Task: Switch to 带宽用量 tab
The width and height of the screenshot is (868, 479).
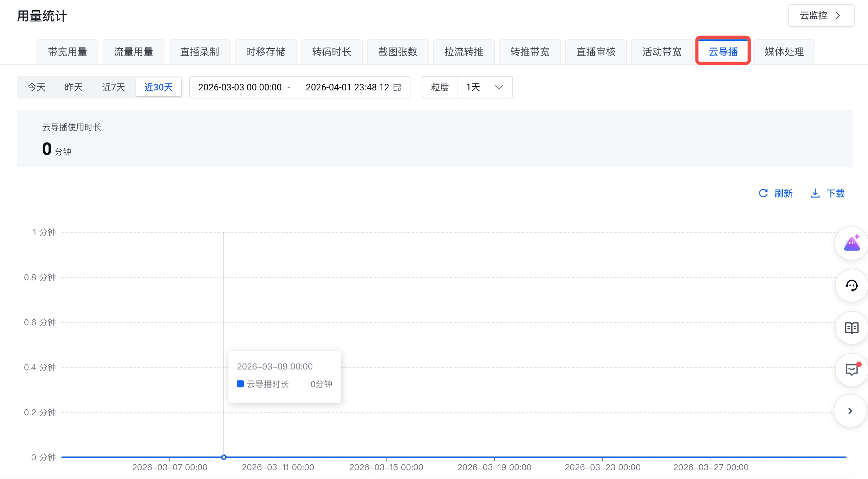Action: point(67,52)
